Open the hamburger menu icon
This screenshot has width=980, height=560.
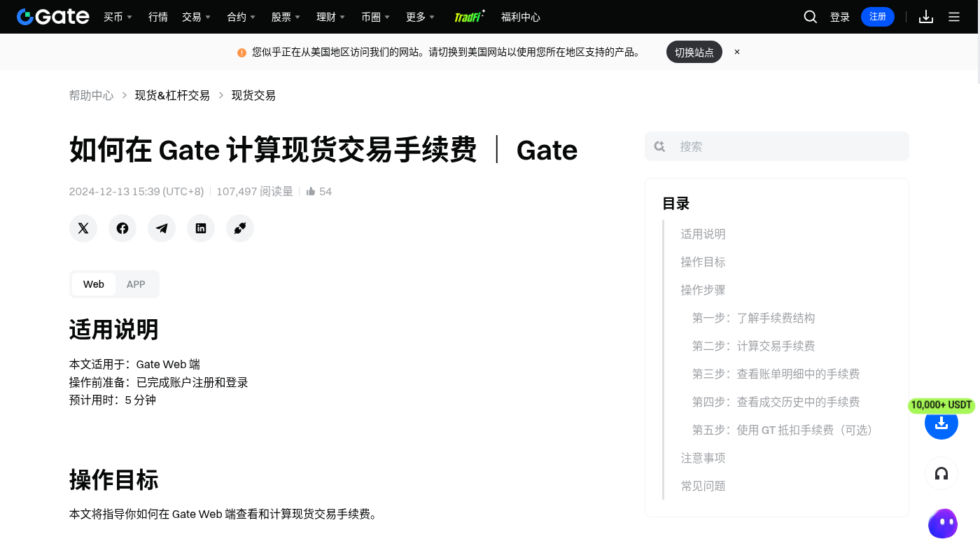pos(954,17)
